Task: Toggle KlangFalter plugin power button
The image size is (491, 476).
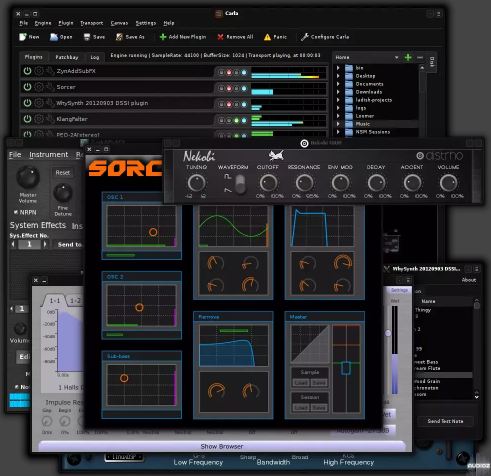Action: [x=27, y=119]
